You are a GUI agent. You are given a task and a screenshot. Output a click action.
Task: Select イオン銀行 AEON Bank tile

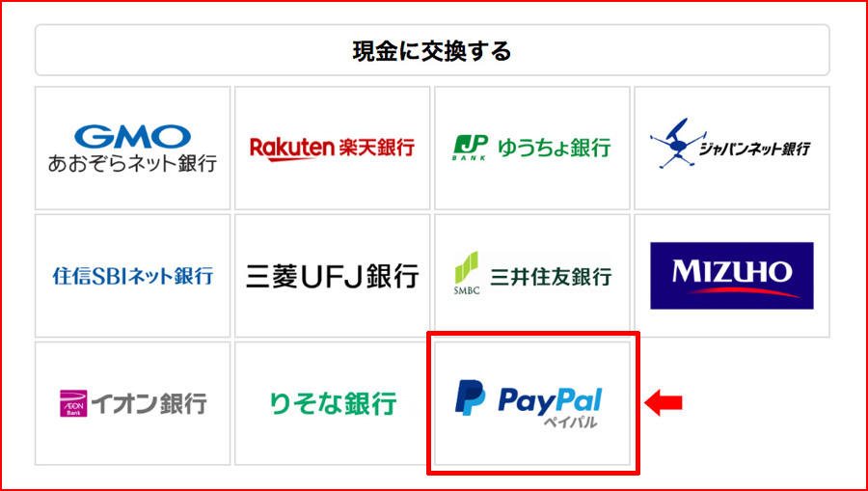[x=132, y=403]
